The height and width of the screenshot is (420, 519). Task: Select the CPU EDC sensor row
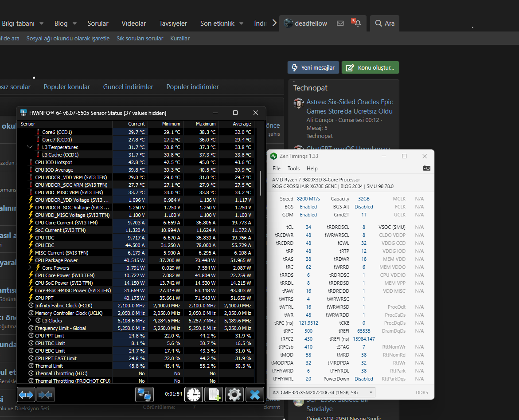point(136,245)
